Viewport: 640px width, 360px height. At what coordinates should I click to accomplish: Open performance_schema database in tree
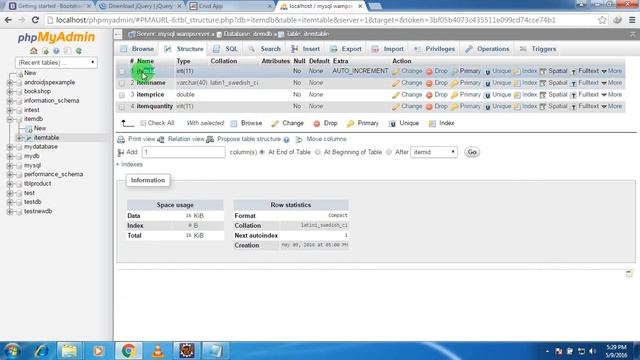point(53,174)
